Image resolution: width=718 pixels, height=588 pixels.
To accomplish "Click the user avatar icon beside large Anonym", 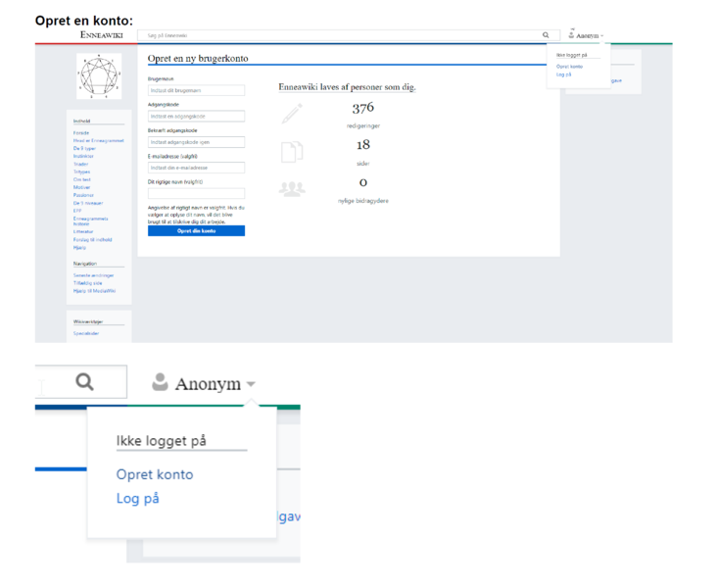I will click(x=160, y=382).
